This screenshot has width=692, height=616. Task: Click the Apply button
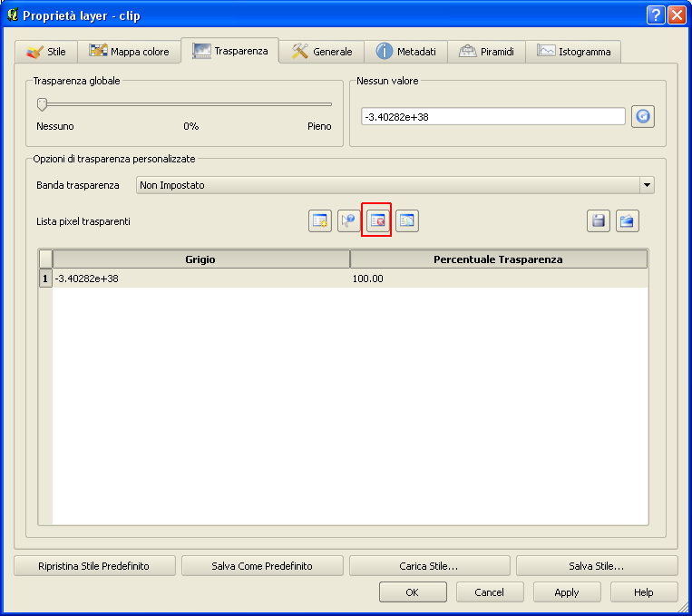click(x=566, y=592)
